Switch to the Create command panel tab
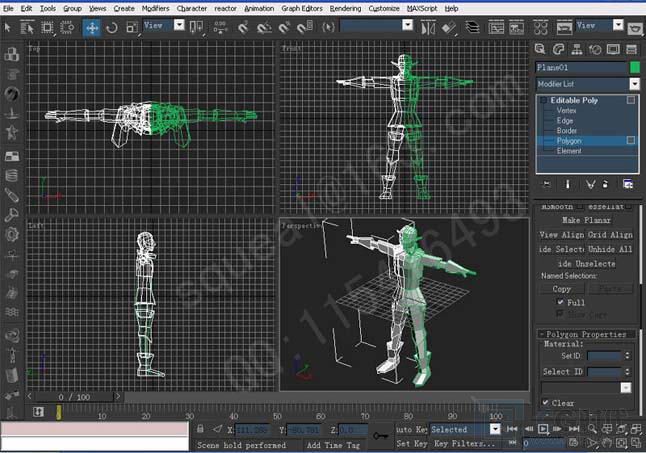This screenshot has height=453, width=646. click(540, 49)
